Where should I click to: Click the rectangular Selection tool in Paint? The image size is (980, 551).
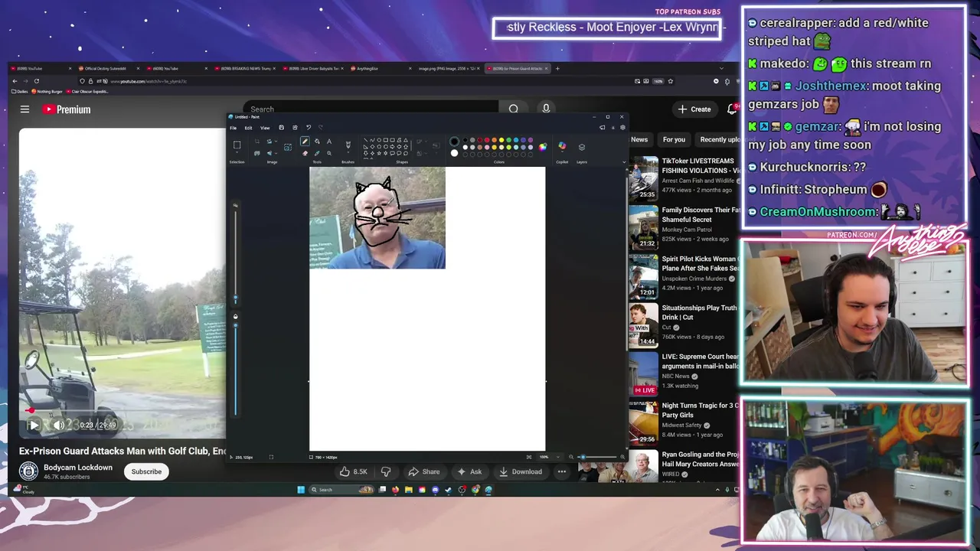[237, 145]
